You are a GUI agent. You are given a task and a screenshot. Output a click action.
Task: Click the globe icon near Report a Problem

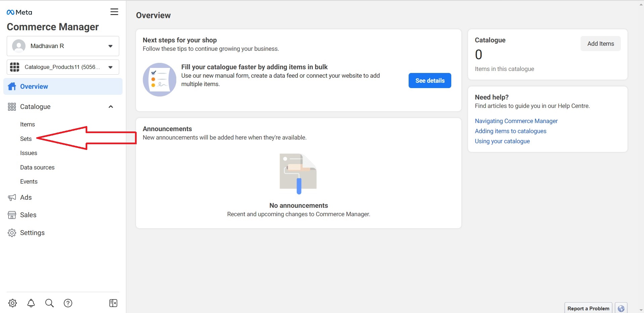click(x=621, y=308)
